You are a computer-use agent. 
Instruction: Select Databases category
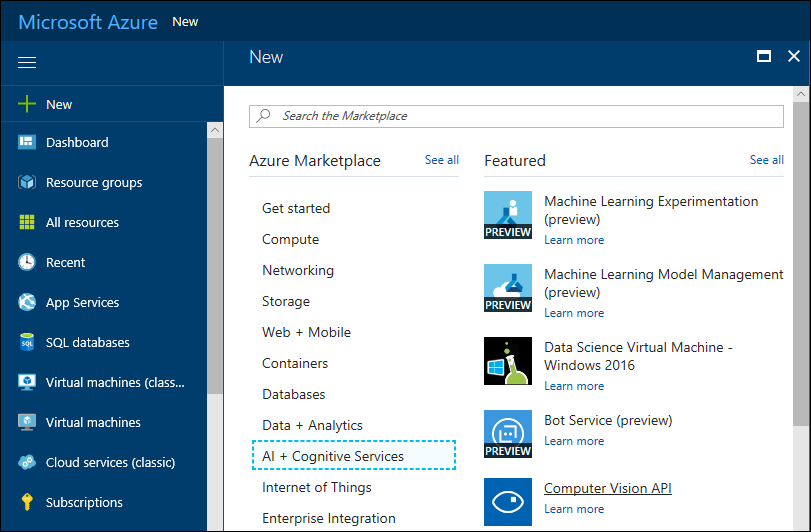pos(293,394)
